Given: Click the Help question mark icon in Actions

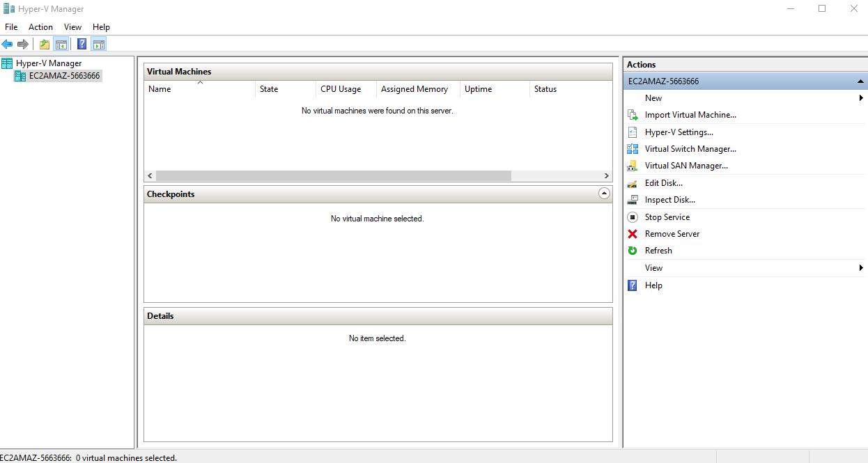Looking at the screenshot, I should (633, 285).
